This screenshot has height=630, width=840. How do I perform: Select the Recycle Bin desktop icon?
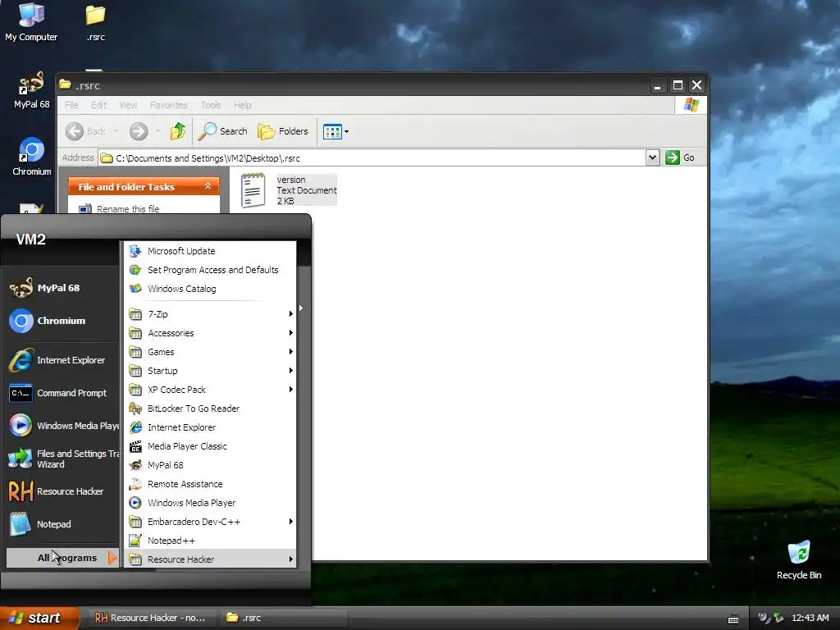click(x=799, y=559)
